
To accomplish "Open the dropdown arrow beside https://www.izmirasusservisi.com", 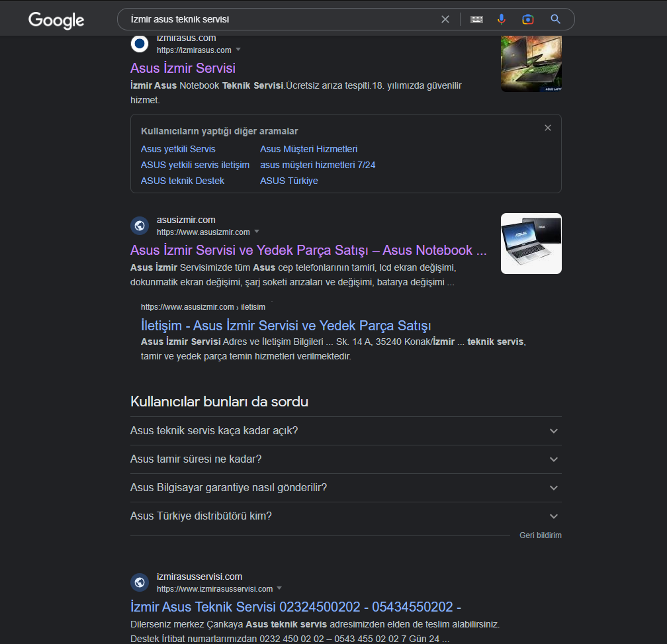I will click(x=279, y=588).
